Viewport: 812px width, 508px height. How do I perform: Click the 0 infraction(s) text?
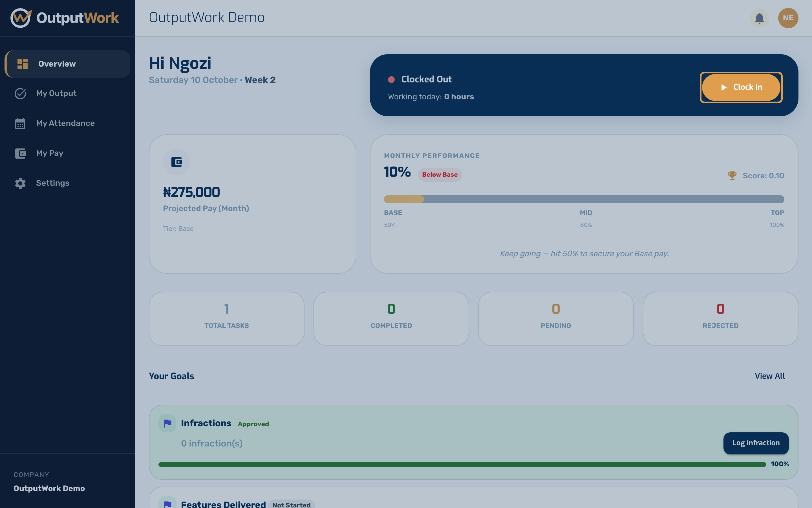coord(212,443)
